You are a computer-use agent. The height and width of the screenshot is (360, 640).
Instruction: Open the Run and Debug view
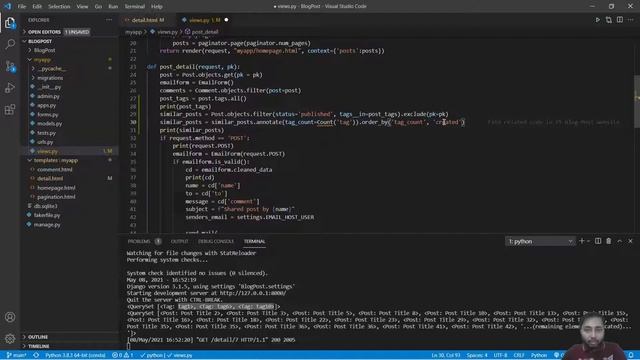pyautogui.click(x=10, y=88)
